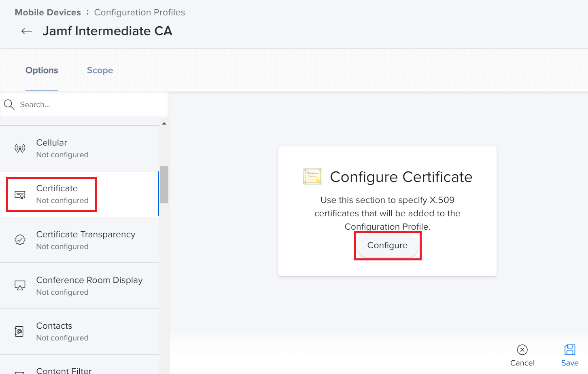This screenshot has height=374, width=588.
Task: Click the Jamf Intermediate CA title
Action: pos(108,31)
